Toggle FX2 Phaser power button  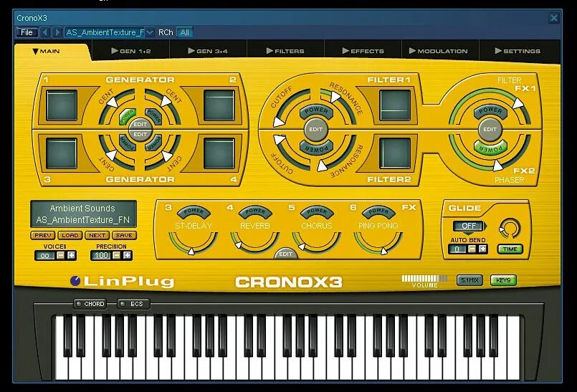490,148
